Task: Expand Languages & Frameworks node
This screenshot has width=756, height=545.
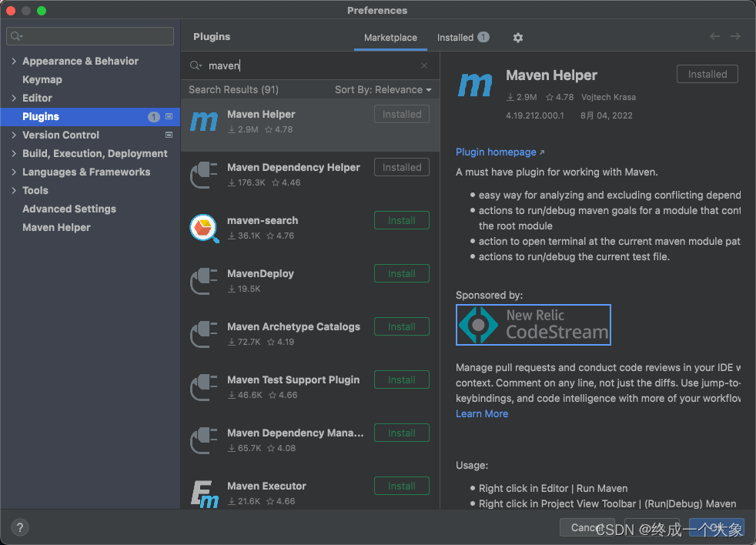Action: click(14, 172)
